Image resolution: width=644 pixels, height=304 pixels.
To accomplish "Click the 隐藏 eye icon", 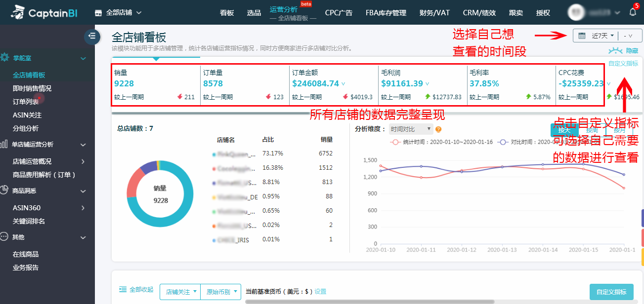I will [616, 50].
